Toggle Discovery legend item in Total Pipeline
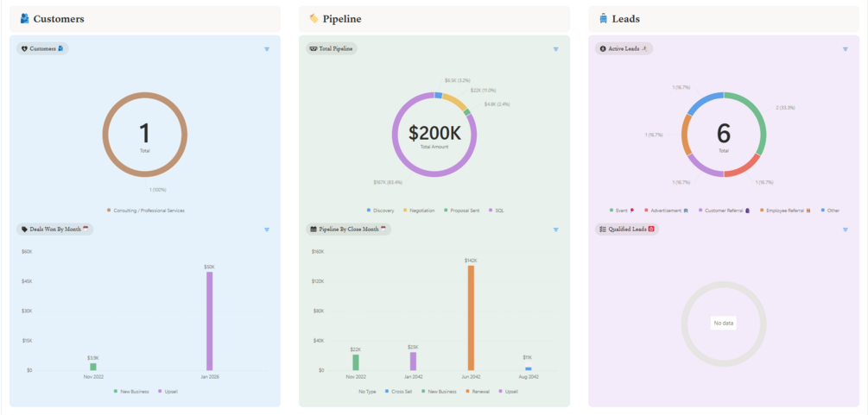 point(380,211)
